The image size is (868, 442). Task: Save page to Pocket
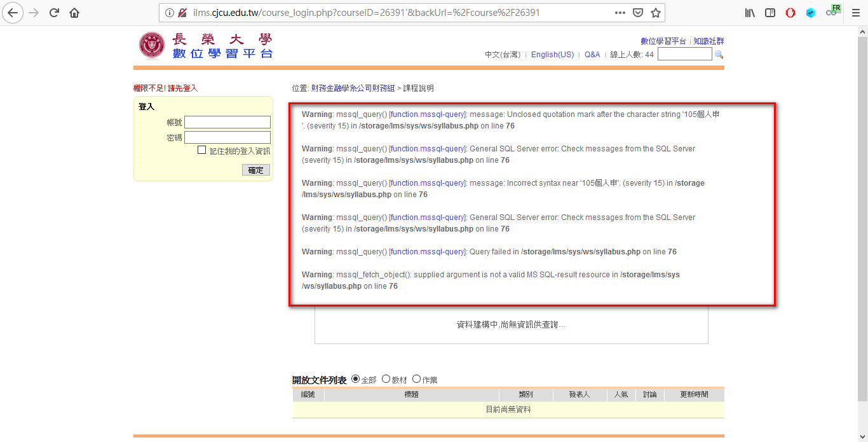(x=638, y=13)
